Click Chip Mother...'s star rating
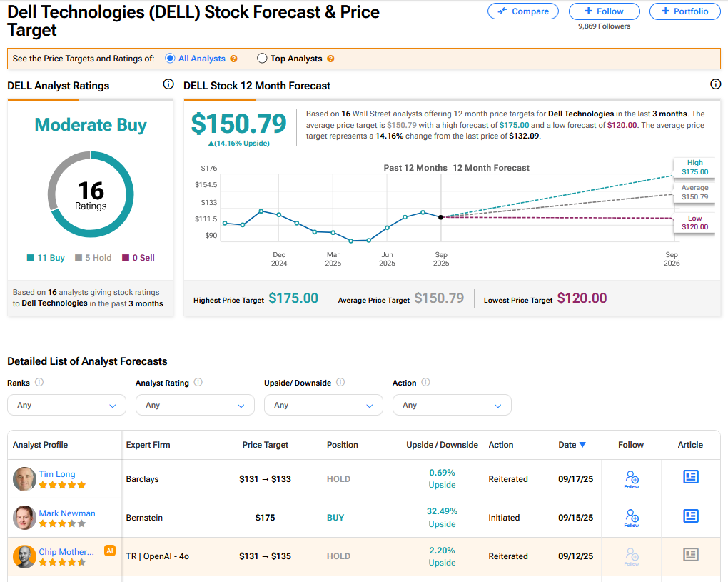The image size is (728, 582). pos(62,563)
